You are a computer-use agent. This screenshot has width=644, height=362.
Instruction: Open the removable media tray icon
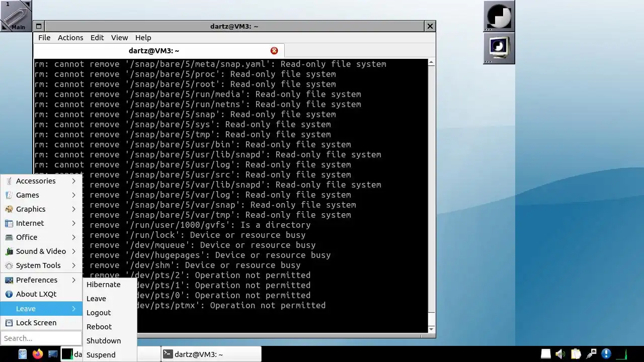545,354
